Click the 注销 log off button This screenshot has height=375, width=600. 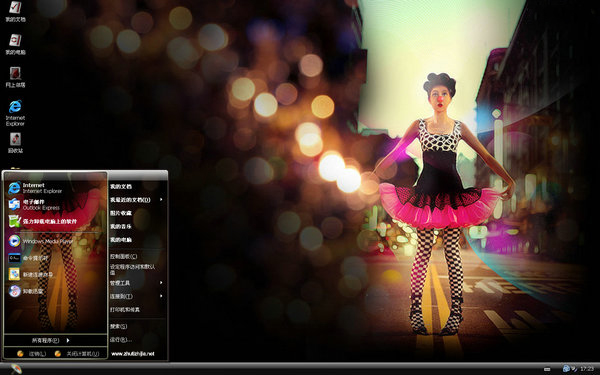(32, 354)
